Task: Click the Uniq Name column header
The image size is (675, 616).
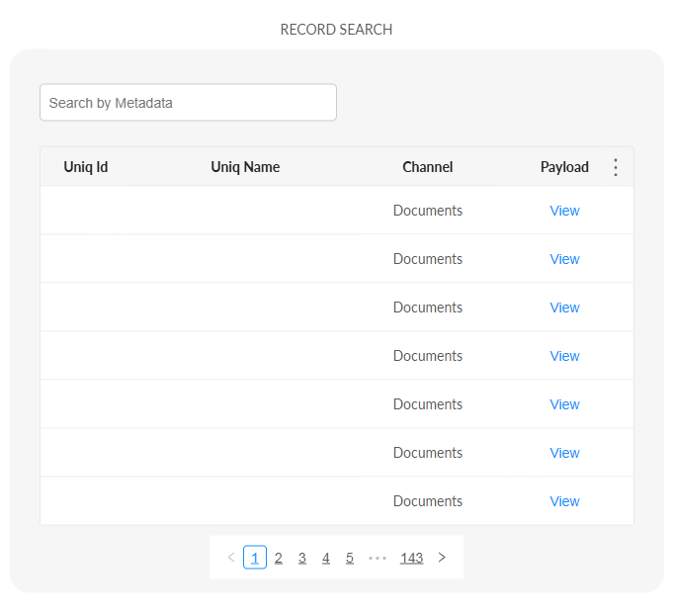Action: coord(245,167)
